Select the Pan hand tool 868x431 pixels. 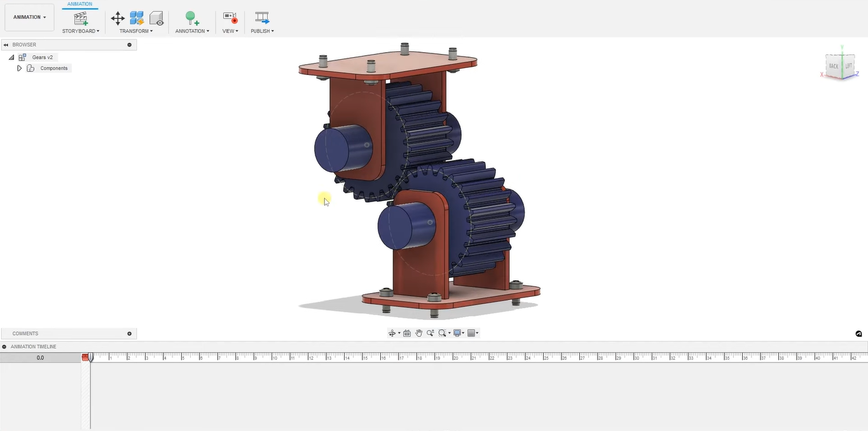click(418, 333)
